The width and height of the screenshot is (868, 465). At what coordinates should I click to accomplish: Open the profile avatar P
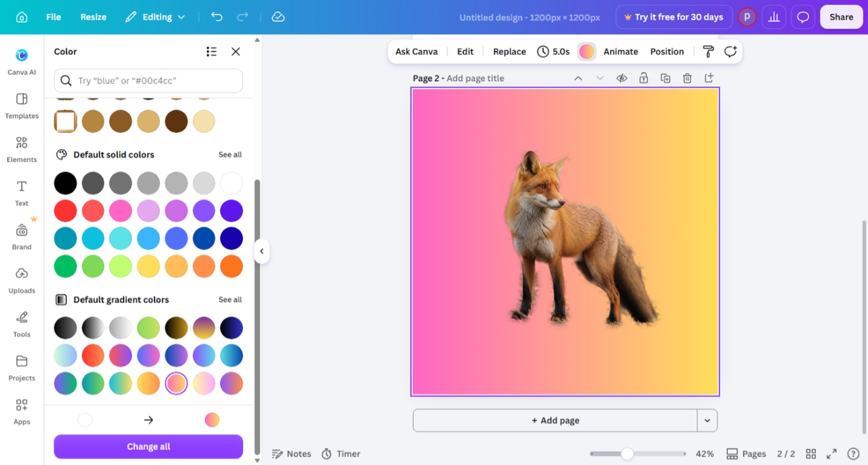747,17
